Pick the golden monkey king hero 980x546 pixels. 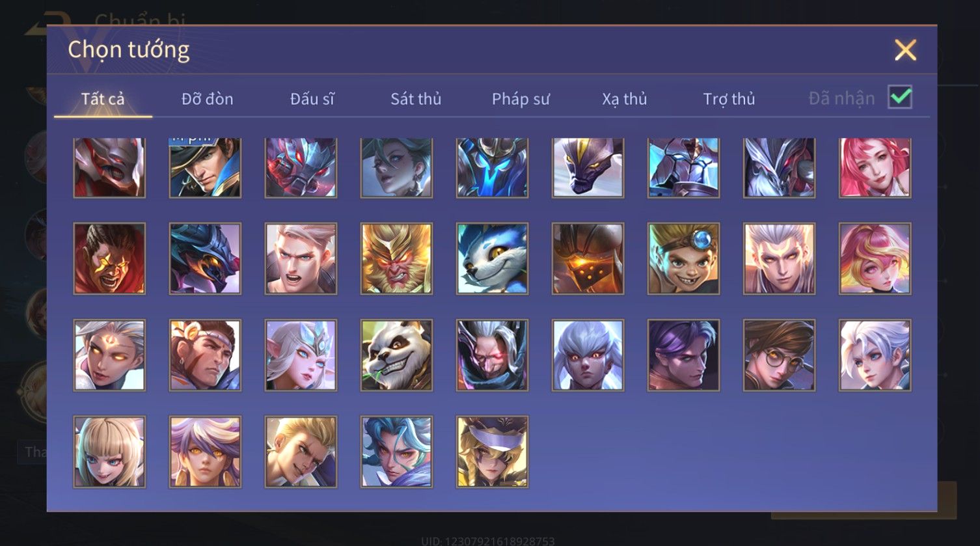click(x=396, y=259)
